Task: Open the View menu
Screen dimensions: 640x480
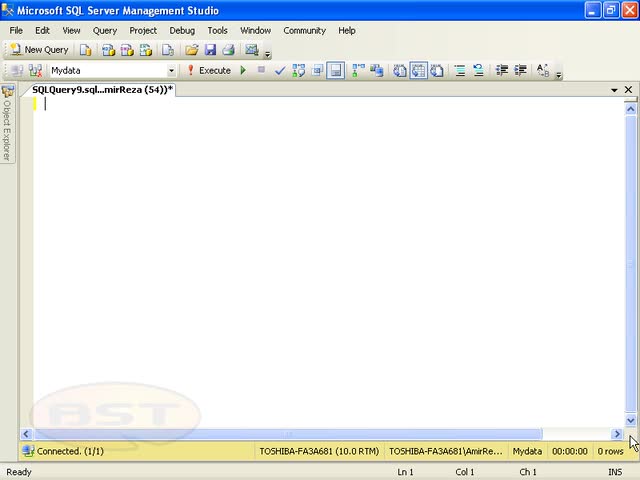Action: click(x=71, y=31)
